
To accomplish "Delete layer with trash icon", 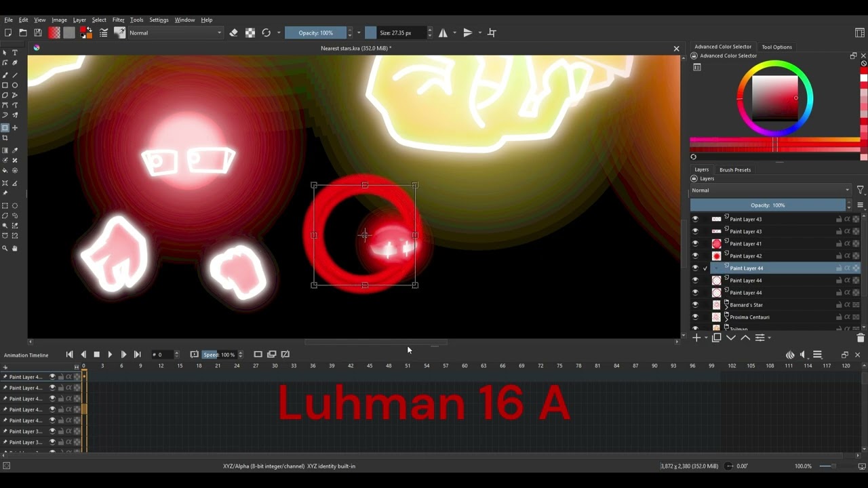I will pos(861,338).
